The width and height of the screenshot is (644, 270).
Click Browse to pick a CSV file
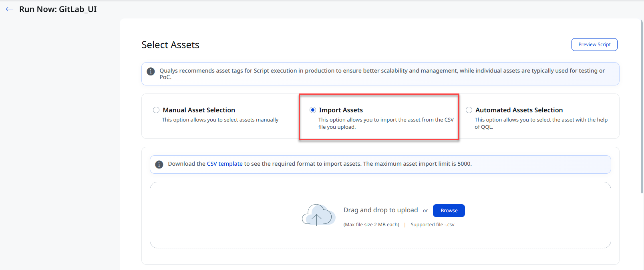click(x=449, y=211)
